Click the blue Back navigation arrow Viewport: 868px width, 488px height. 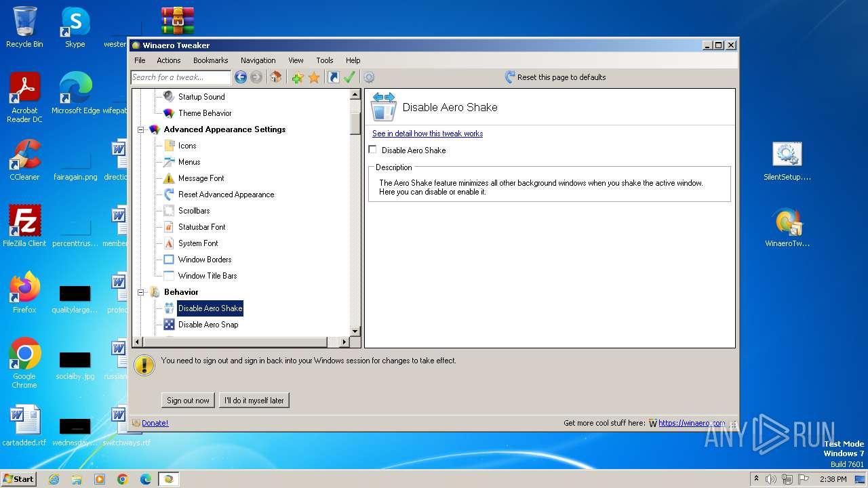(x=241, y=77)
